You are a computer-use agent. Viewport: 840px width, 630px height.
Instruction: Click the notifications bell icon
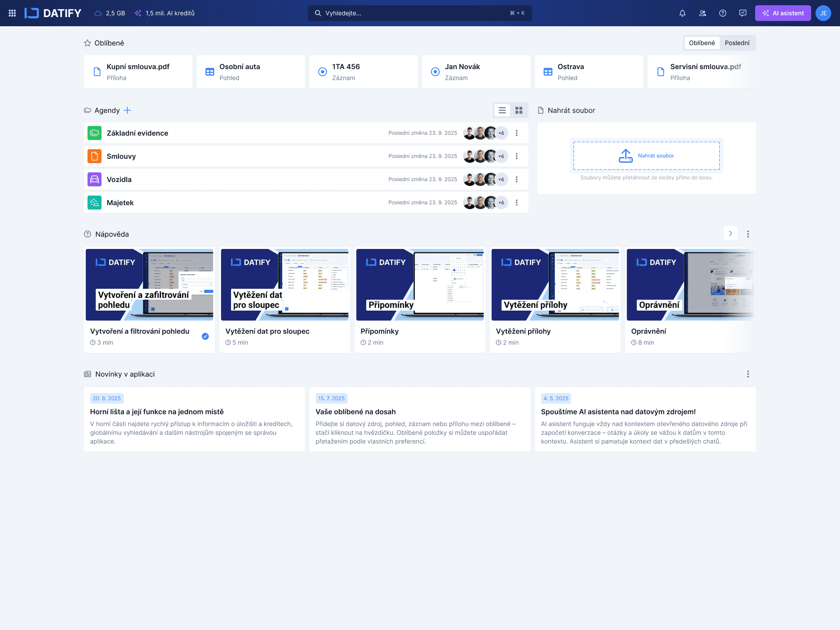682,13
